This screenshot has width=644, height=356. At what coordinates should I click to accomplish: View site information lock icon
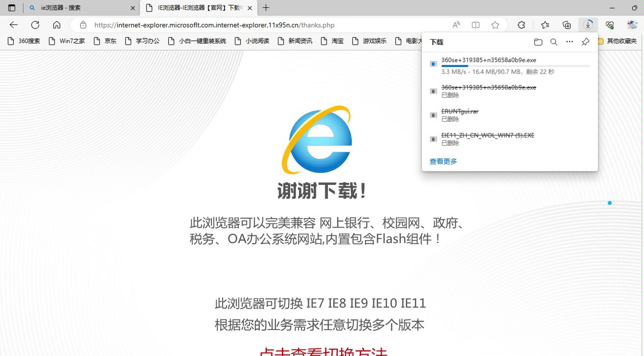point(83,25)
